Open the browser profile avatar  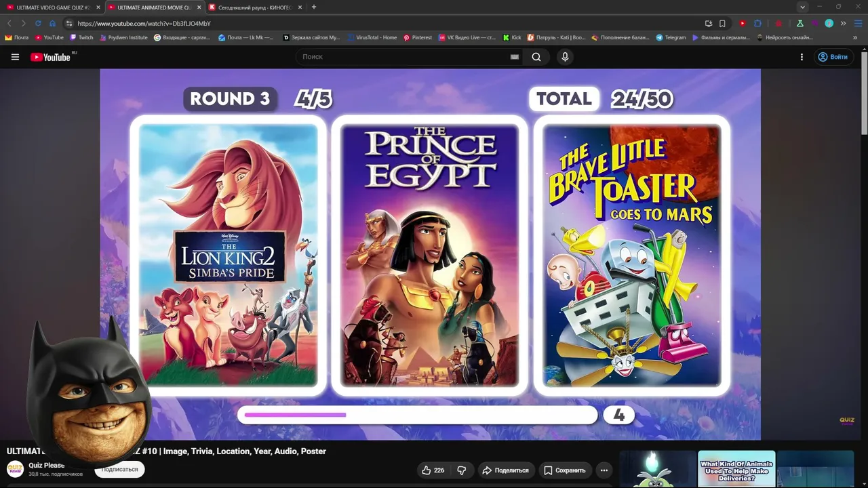point(829,23)
